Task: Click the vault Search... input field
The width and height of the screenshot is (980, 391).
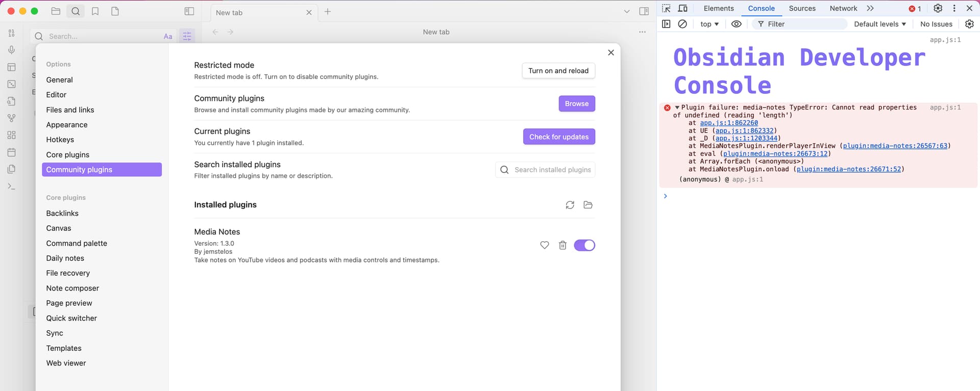Action: pos(102,36)
